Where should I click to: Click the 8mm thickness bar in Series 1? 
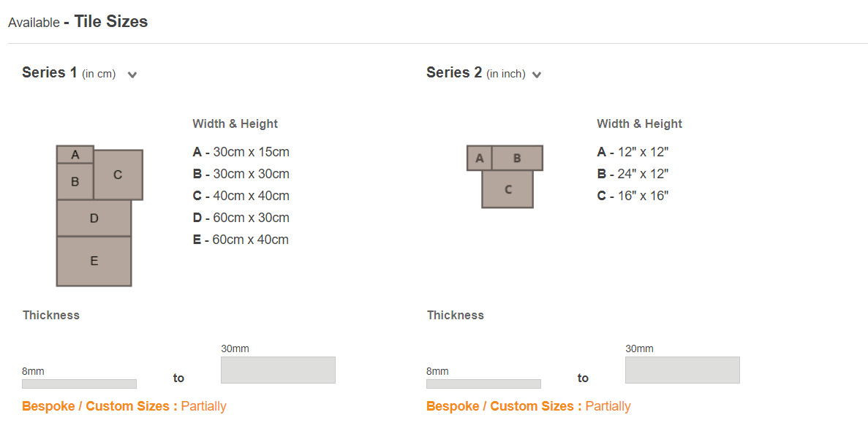click(x=79, y=384)
